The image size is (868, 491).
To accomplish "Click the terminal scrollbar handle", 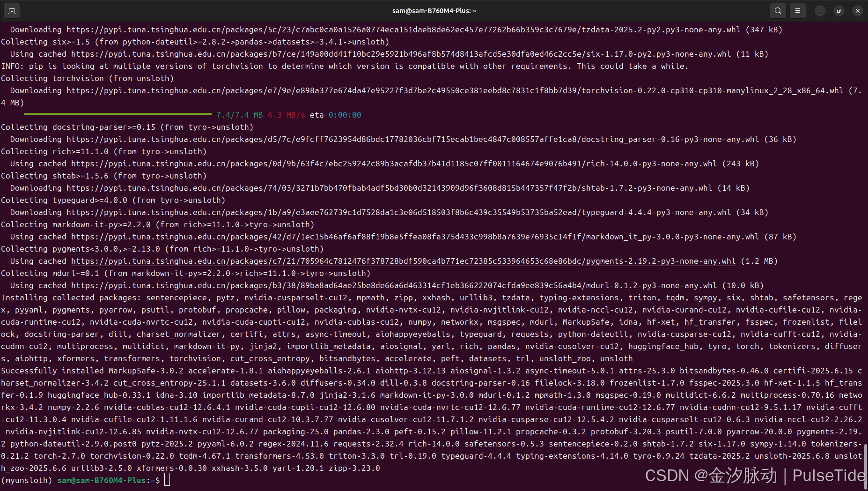I will (x=866, y=467).
